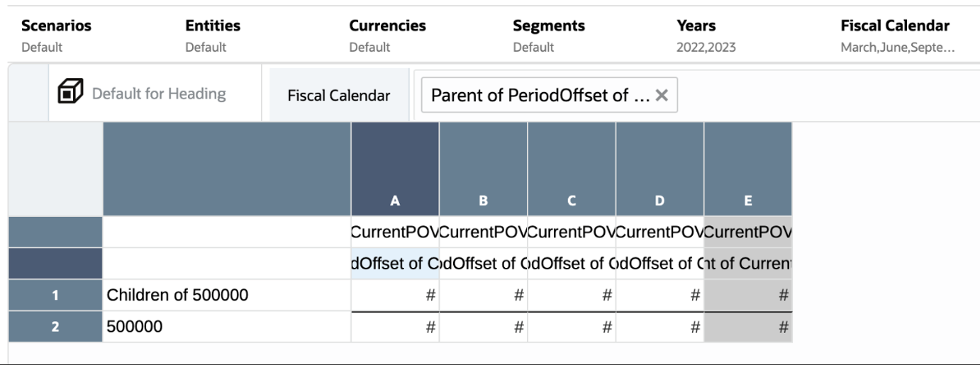
Task: Open the Fiscal Calendar POV at top
Action: 895,35
